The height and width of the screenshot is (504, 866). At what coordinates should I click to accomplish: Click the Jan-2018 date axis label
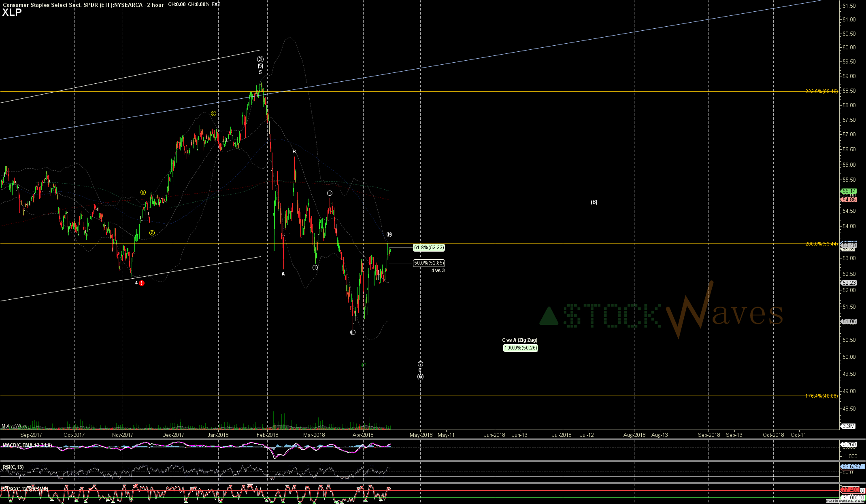[218, 435]
